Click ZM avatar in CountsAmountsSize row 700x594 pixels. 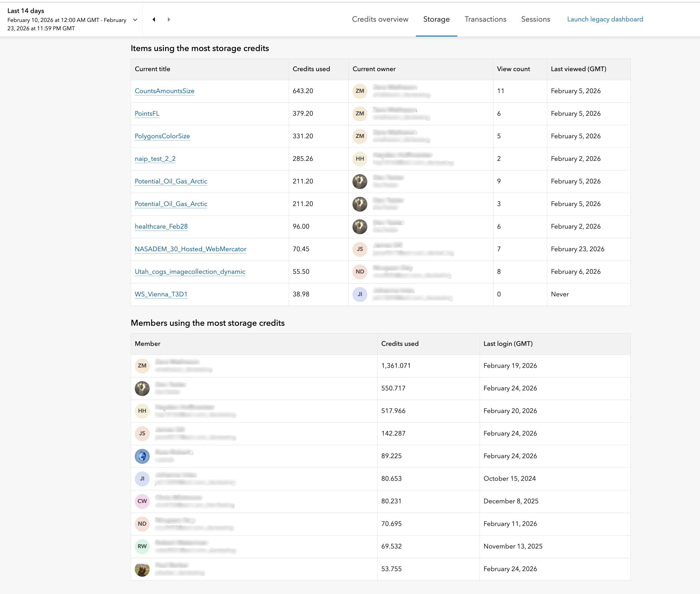coord(359,91)
